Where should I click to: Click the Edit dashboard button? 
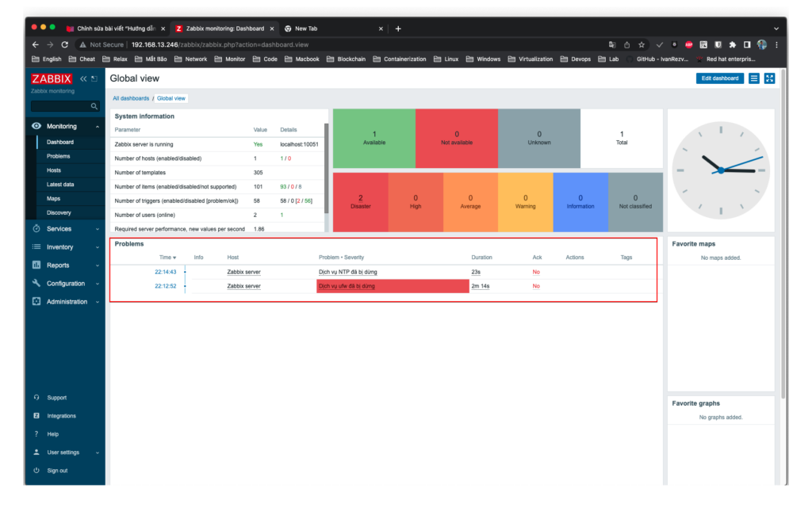[x=720, y=78]
